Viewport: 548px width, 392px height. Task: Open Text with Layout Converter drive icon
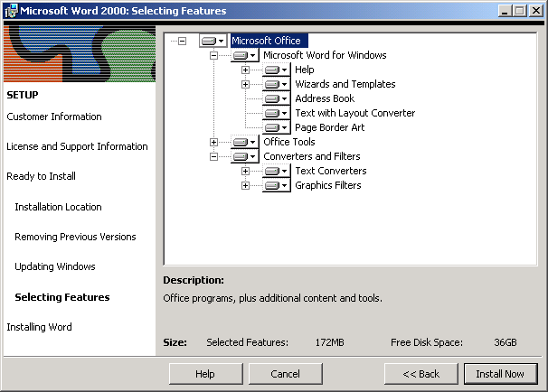point(277,113)
